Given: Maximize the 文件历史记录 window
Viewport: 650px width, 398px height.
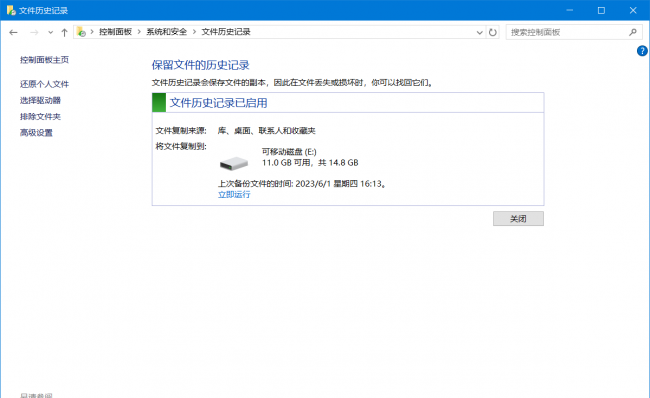Looking at the screenshot, I should click(x=601, y=10).
